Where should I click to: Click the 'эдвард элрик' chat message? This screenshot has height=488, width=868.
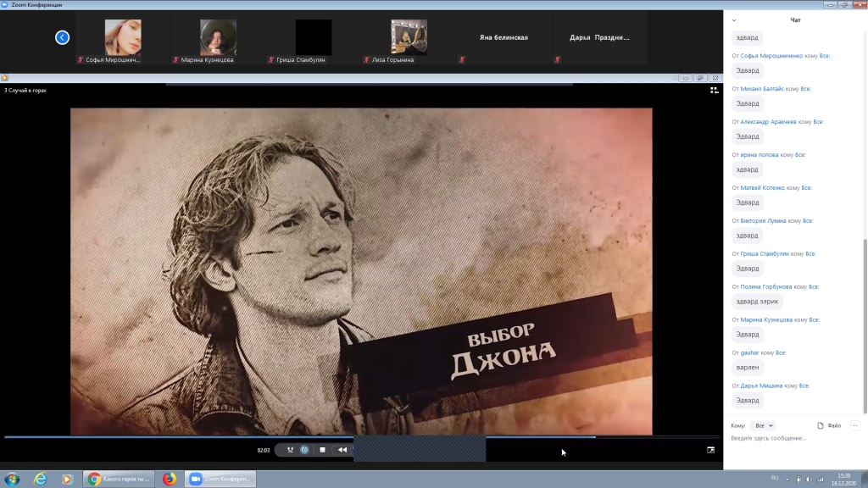tap(757, 302)
